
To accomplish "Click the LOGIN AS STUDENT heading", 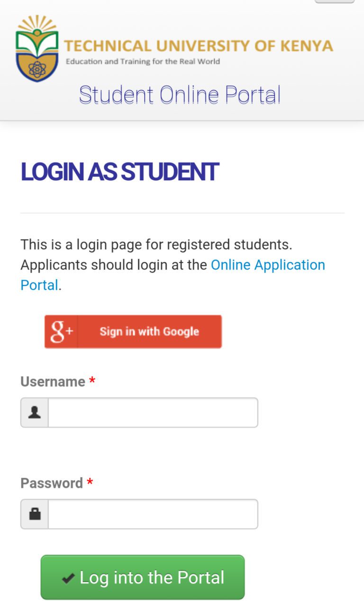I will pos(119,172).
